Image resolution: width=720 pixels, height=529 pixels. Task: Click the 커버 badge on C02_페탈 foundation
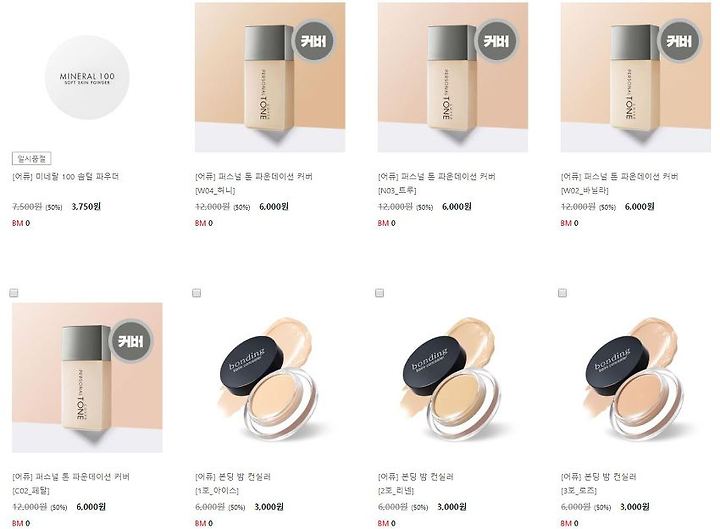pos(131,341)
